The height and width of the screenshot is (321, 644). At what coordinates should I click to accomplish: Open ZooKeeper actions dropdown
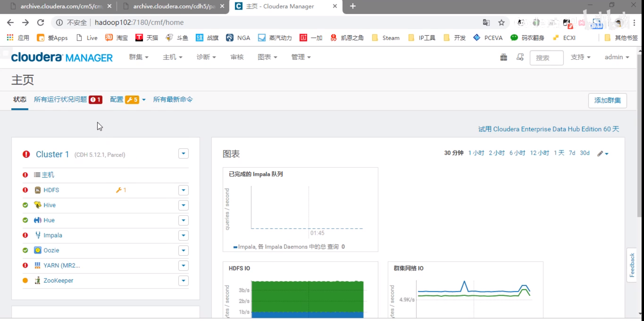(x=183, y=281)
